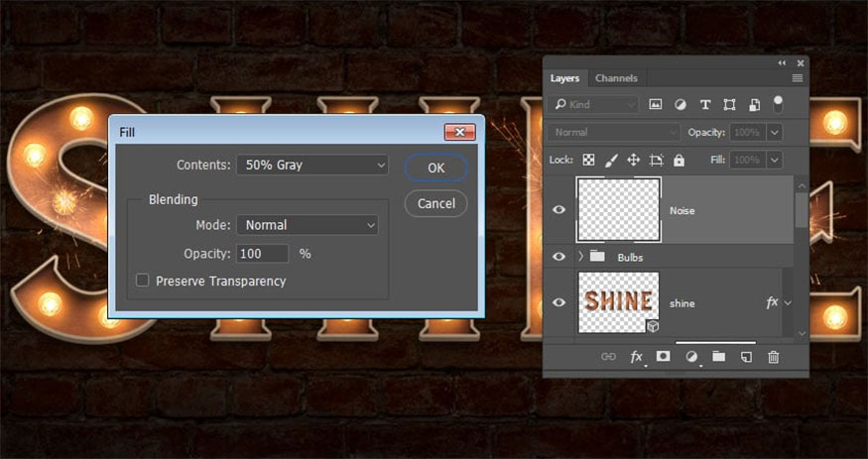Screen dimensions: 868x459
Task: Expand the Bulbs layer group
Action: click(580, 257)
